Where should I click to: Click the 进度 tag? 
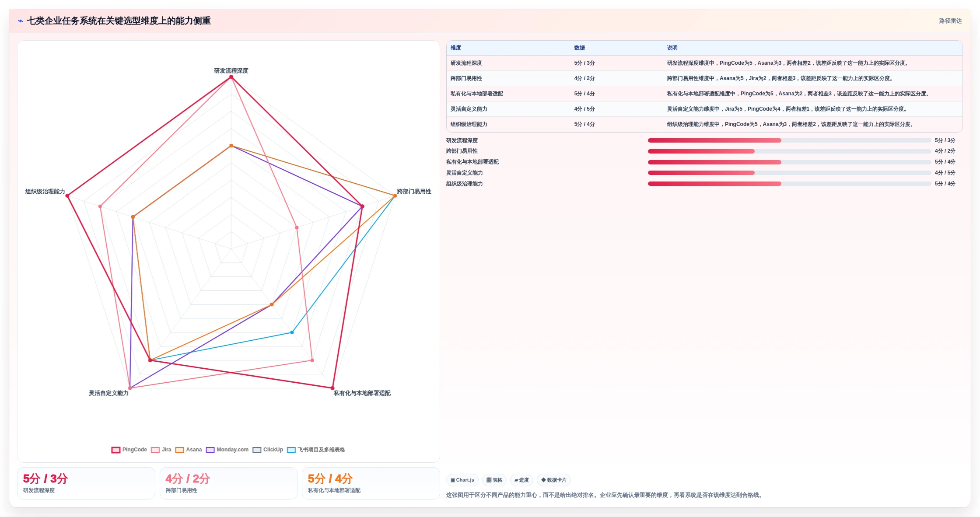click(521, 480)
